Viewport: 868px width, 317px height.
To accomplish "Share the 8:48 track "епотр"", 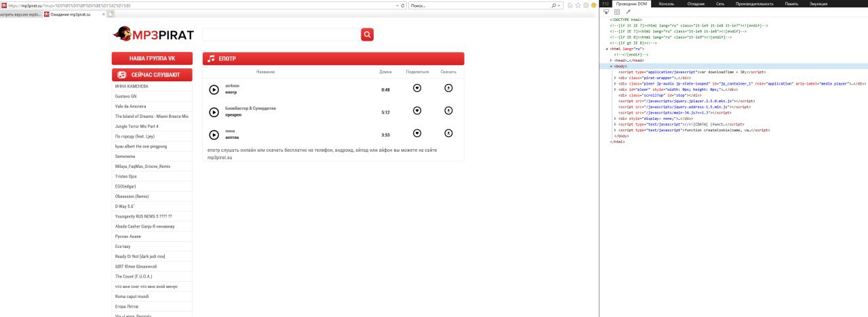I will click(417, 88).
